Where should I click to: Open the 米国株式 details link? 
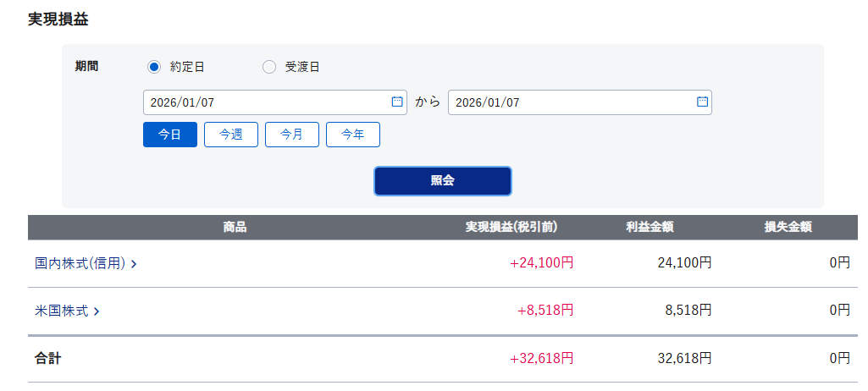tap(62, 311)
